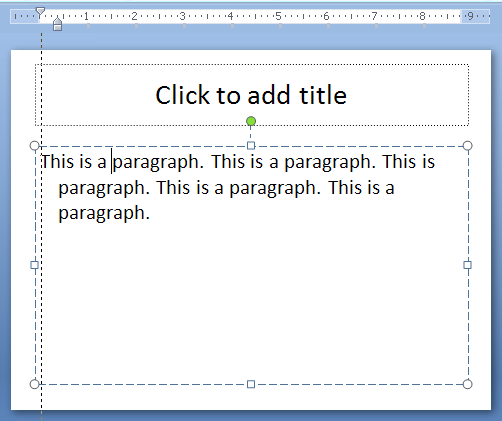The width and height of the screenshot is (502, 421).
Task: Click the number 5 on the ruler
Action: 278,16
